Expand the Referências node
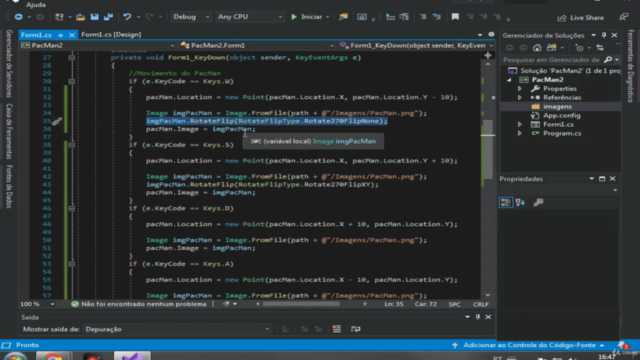Image resolution: width=640 pixels, height=360 pixels. tap(520, 98)
